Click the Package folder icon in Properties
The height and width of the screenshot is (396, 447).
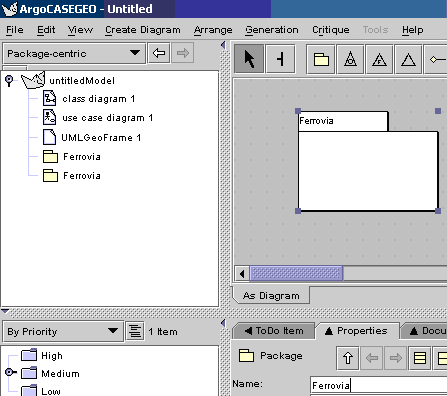pos(246,355)
